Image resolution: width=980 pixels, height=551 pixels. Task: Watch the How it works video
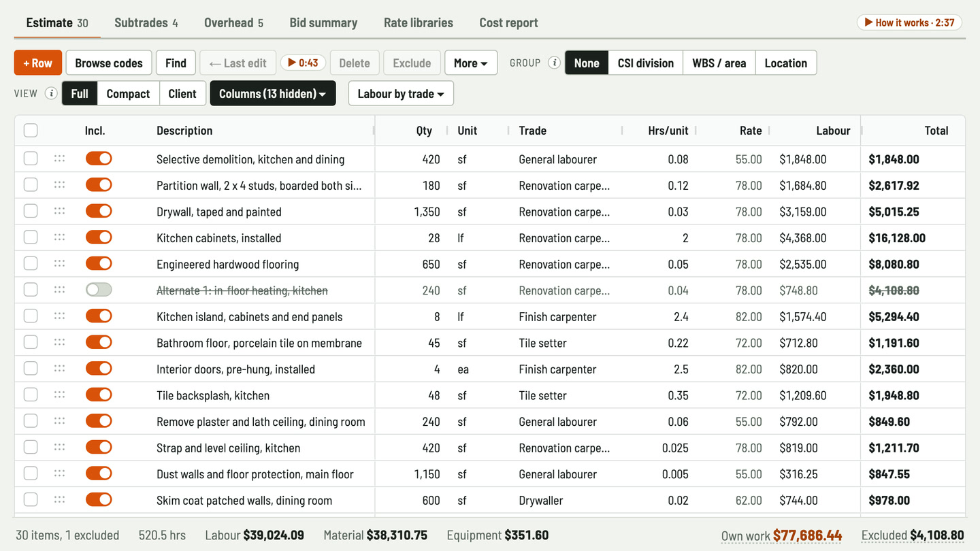[x=909, y=22]
